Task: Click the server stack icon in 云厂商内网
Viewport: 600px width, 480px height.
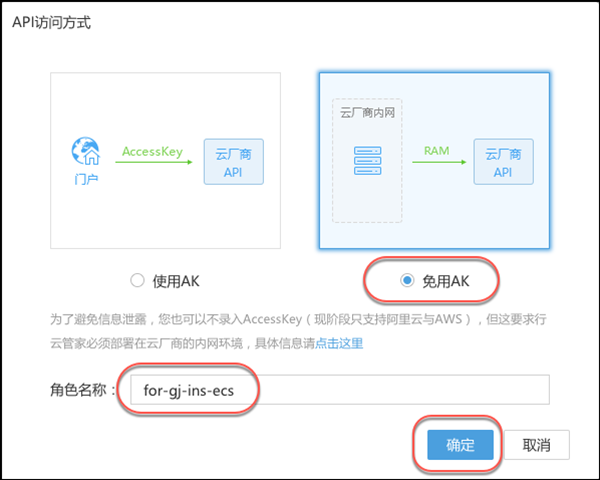Action: [x=367, y=161]
